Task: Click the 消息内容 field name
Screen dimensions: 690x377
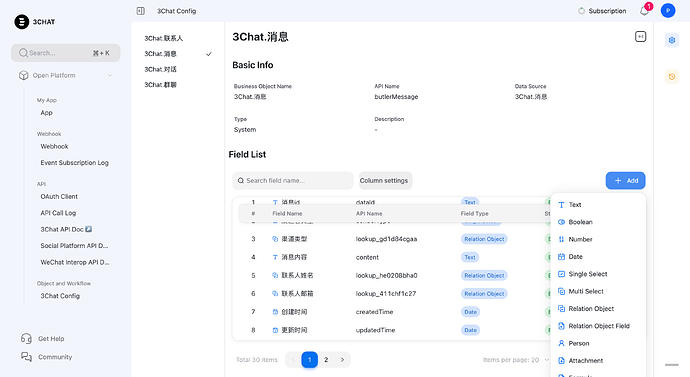Action: coord(294,257)
